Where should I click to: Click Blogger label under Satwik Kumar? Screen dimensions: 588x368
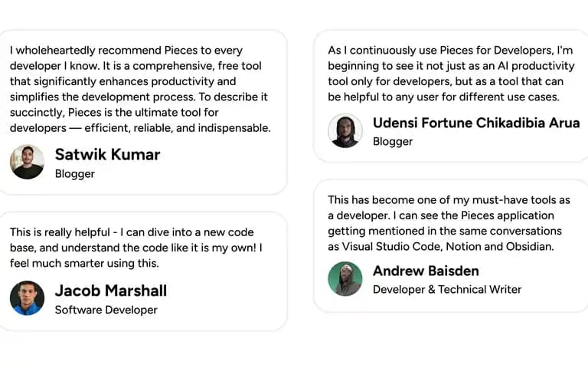[74, 174]
